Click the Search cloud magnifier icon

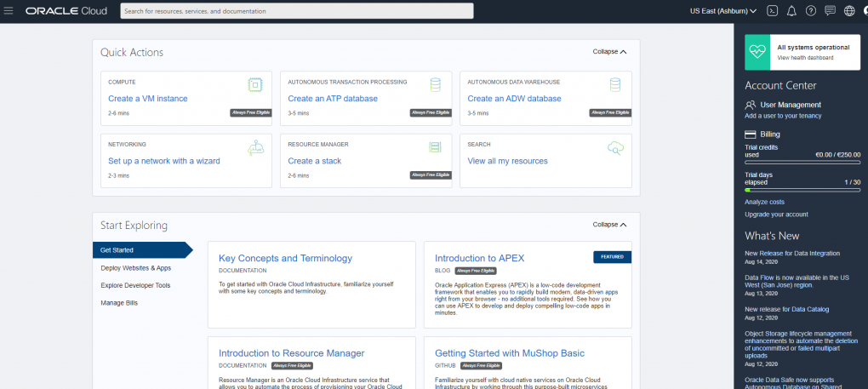[615, 148]
